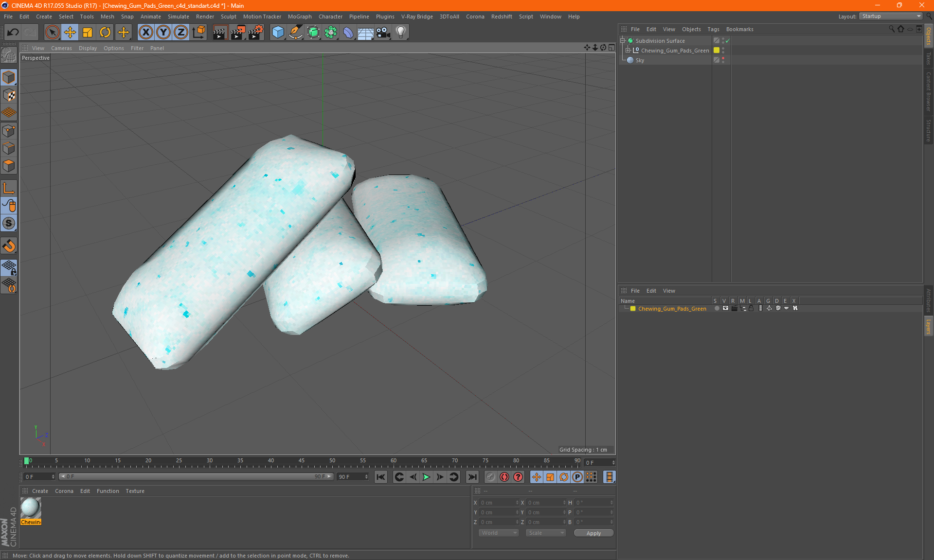Select the Chewing material thumbnail
The width and height of the screenshot is (934, 560).
(x=31, y=508)
